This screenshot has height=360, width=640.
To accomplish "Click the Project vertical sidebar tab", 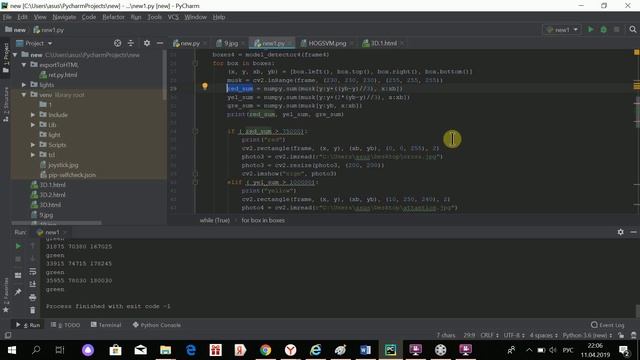I will 6,58.
